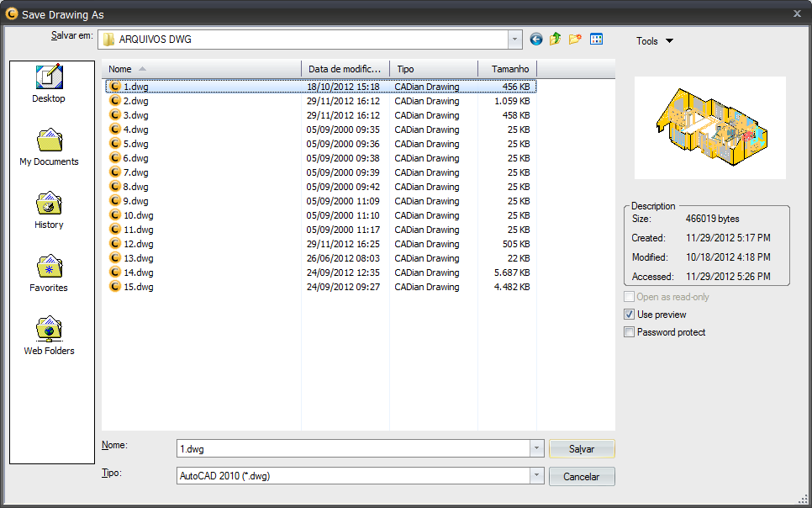The height and width of the screenshot is (508, 812).
Task: Click the drawing preview thumbnail
Action: point(710,128)
